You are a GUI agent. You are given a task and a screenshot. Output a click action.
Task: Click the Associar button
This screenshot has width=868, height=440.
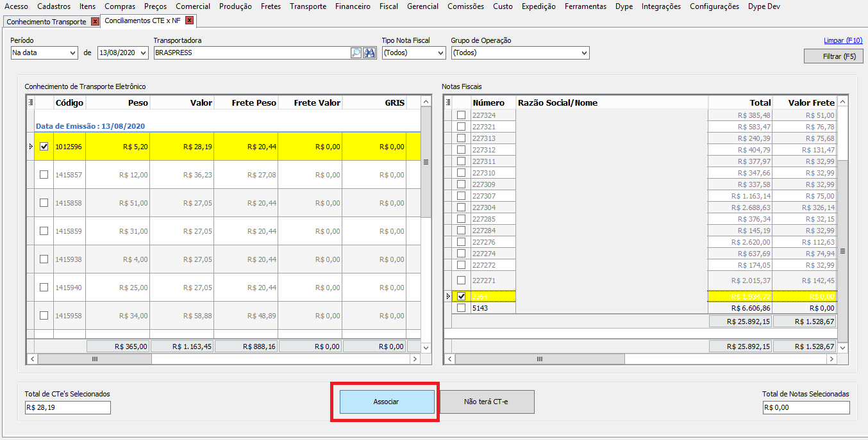[x=387, y=402]
